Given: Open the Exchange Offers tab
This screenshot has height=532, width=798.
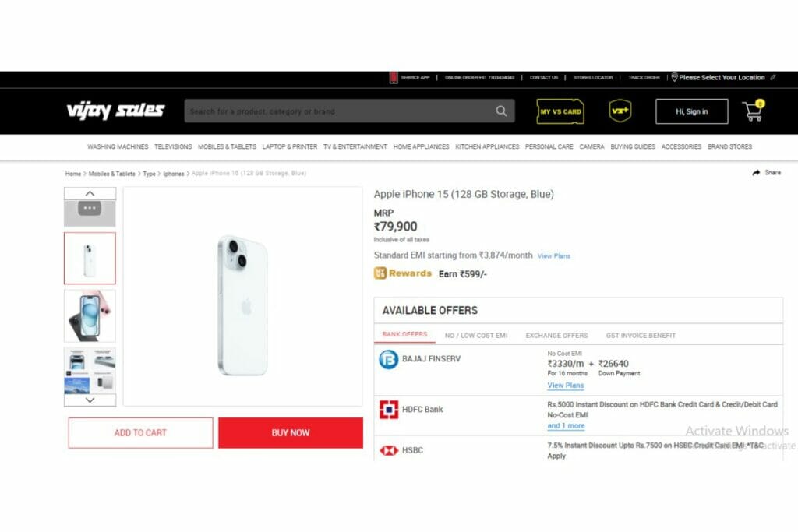Looking at the screenshot, I should click(556, 336).
